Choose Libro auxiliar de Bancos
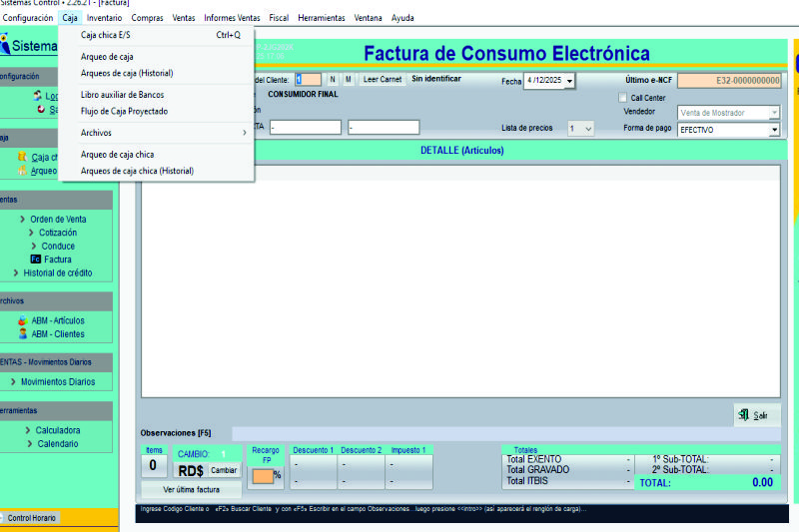 (x=122, y=95)
